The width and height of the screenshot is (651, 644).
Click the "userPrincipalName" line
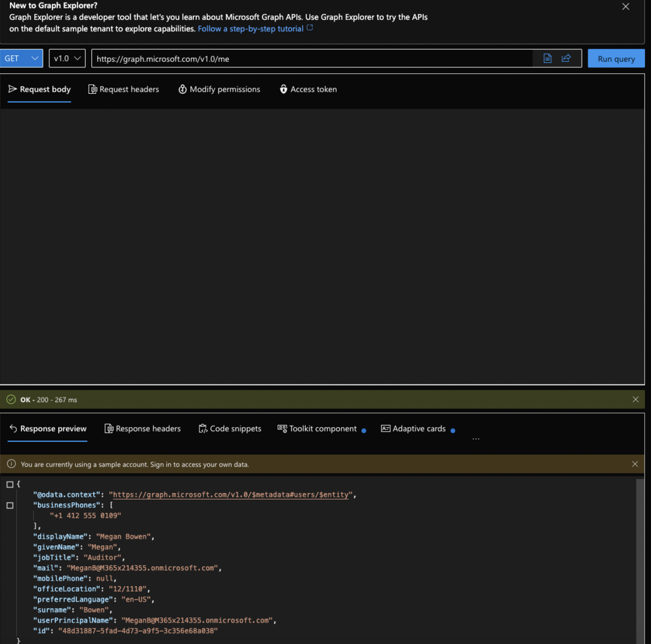click(155, 620)
